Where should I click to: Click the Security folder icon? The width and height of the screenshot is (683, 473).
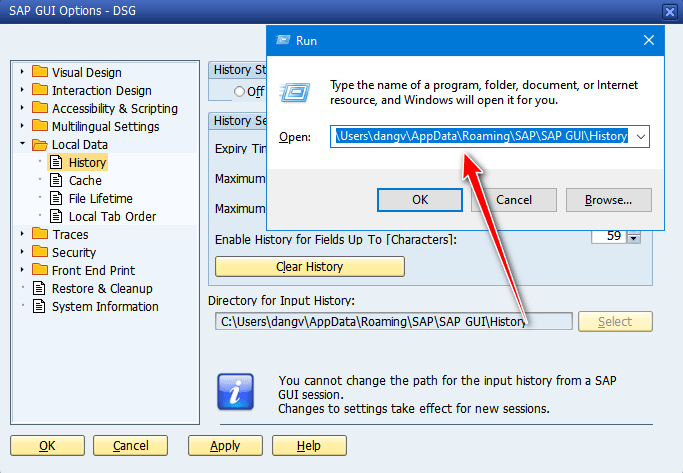click(40, 252)
